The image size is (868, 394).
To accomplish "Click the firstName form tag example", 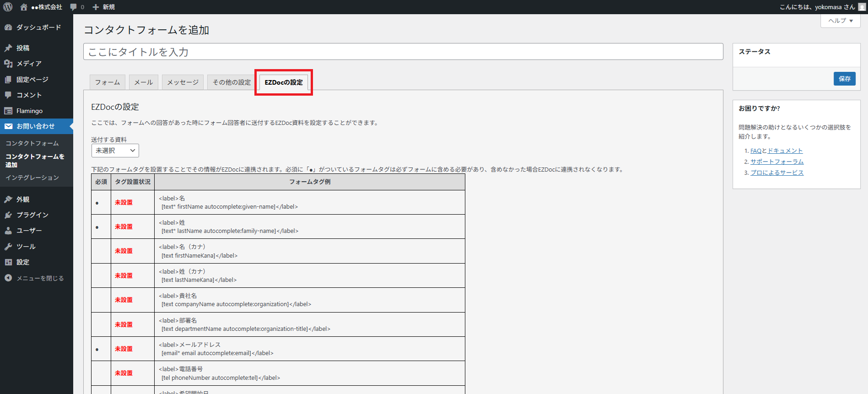I will click(x=228, y=202).
